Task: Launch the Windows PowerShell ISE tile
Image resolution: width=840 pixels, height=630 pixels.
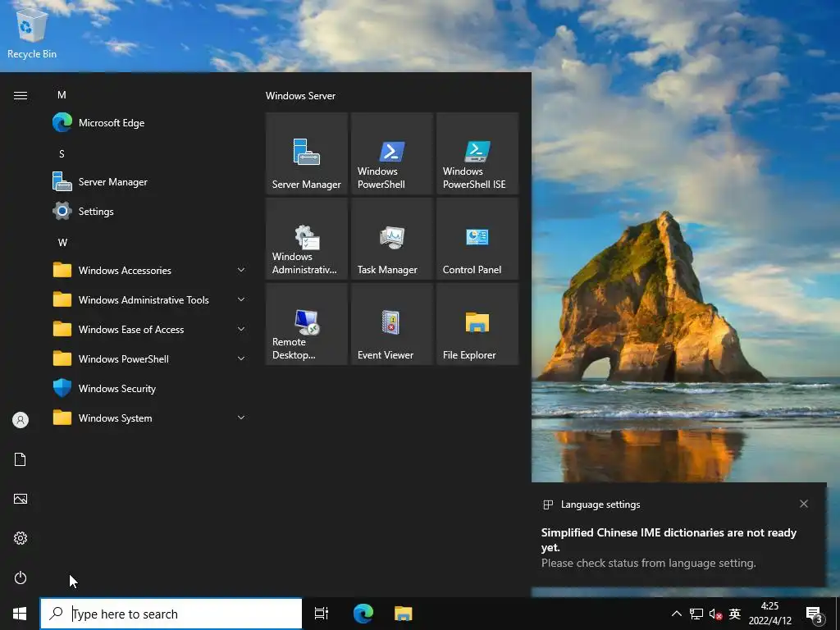Action: point(477,153)
